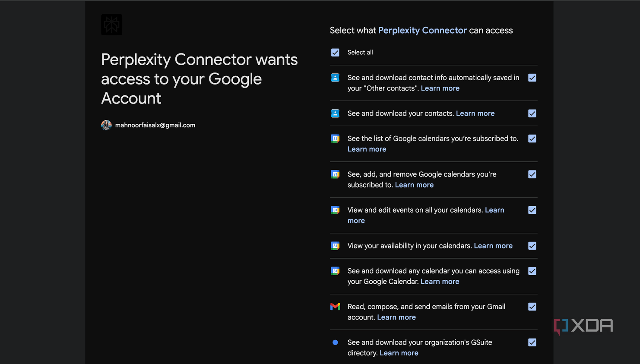This screenshot has width=640, height=364.
Task: Click contacts icon beside "See and download your contacts"
Action: (x=335, y=113)
